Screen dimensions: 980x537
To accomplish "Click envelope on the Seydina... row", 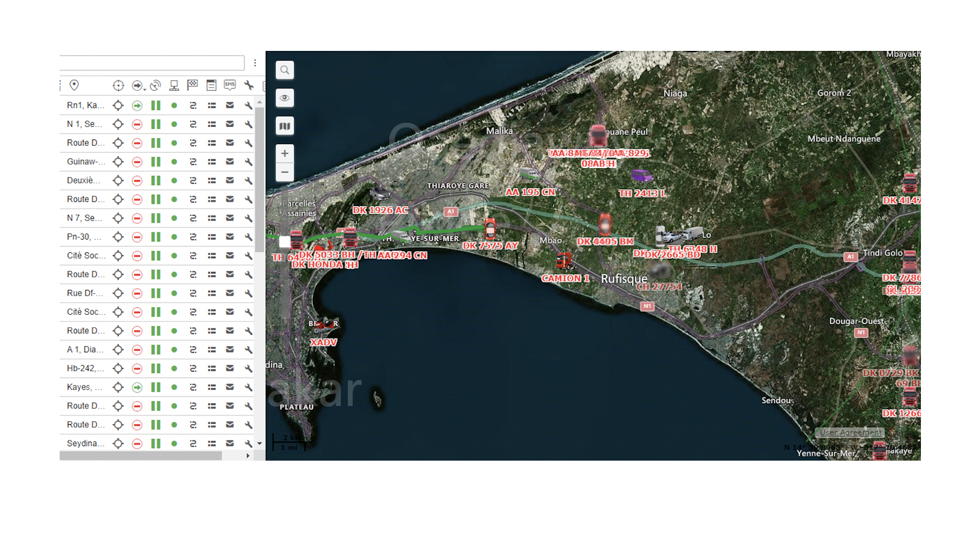I will 230,443.
